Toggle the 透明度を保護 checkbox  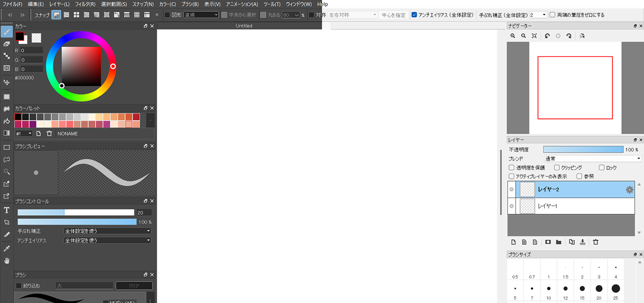click(x=511, y=168)
